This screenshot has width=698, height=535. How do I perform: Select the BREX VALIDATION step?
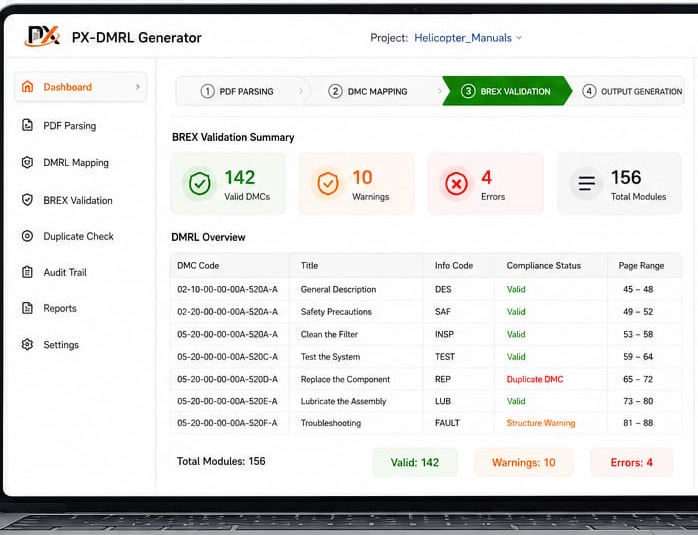[x=507, y=91]
